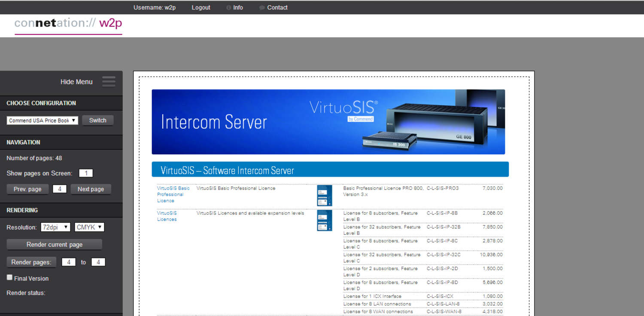
Task: Open the CMYK color mode dropdown
Action: pyautogui.click(x=89, y=227)
